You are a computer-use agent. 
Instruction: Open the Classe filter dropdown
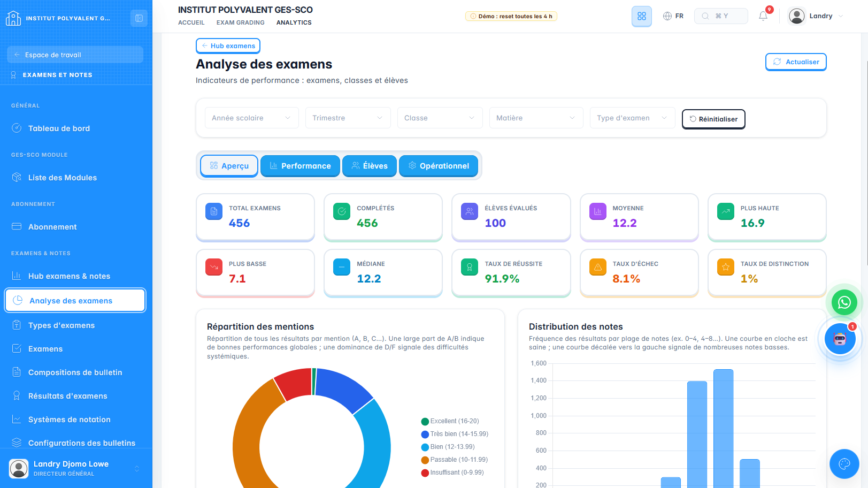pos(440,118)
